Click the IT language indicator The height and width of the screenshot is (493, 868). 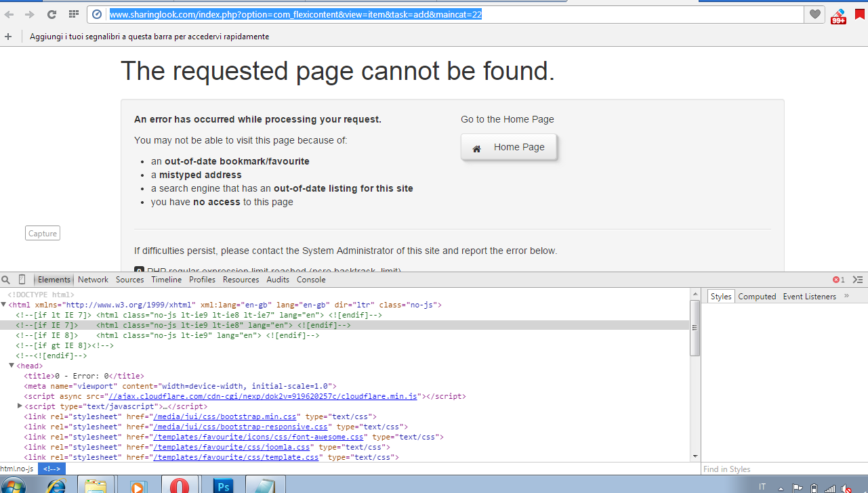(762, 487)
